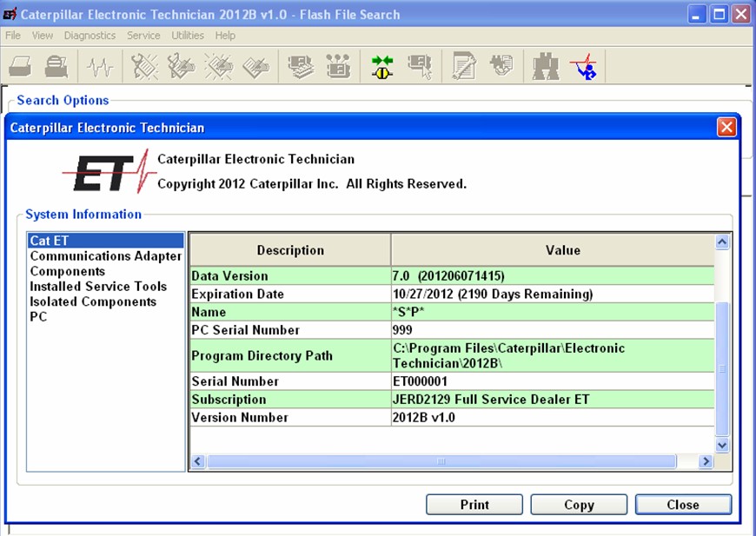Click the vertical scrollbar thumb
The height and width of the screenshot is (536, 756).
coord(722,369)
